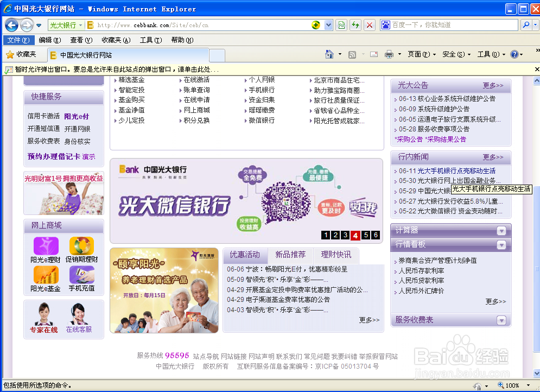Open 促销期理财 from the web mall panel
The height and width of the screenshot is (392, 540).
click(82, 246)
